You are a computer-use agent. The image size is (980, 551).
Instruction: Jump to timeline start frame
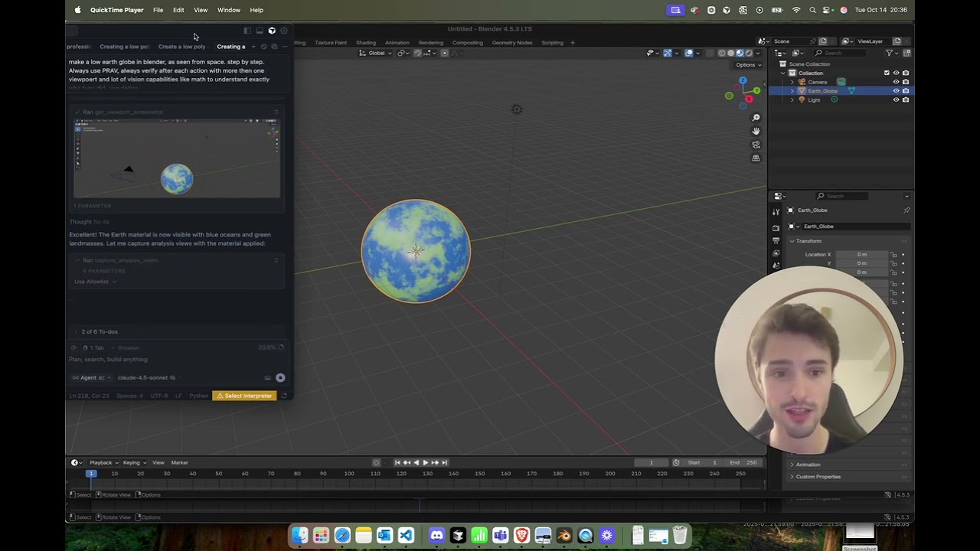(x=397, y=462)
